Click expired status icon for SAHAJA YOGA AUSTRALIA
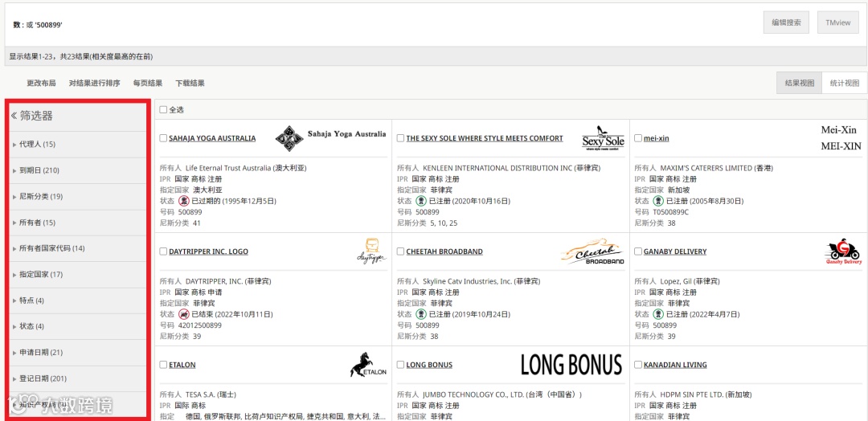This screenshot has width=868, height=421. (x=184, y=201)
